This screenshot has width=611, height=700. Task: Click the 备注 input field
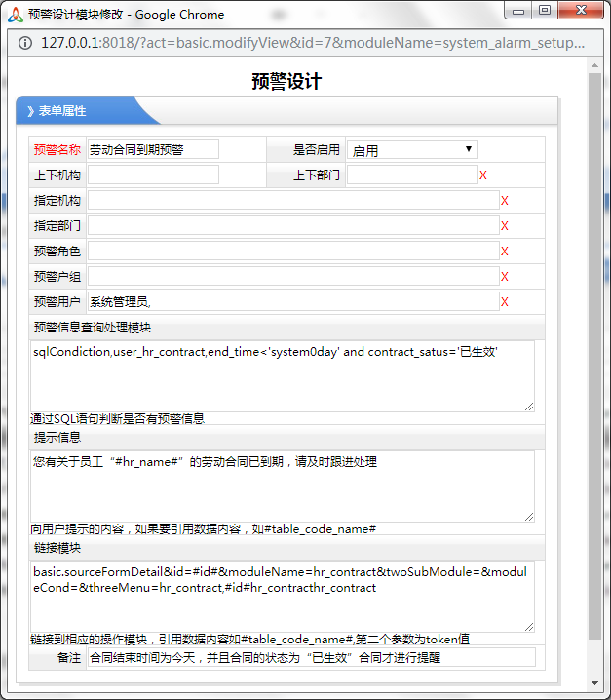click(x=311, y=658)
